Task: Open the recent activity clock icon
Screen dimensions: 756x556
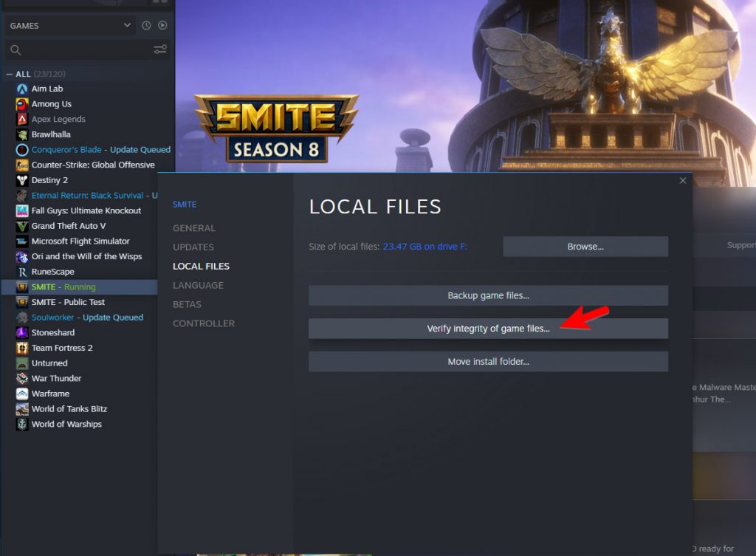Action: (x=146, y=26)
